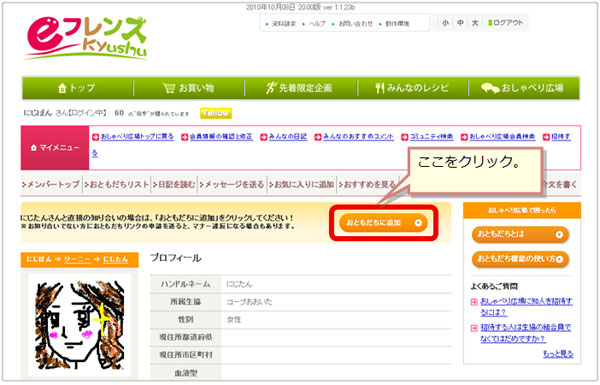Viewport: 600px width, 385px height.
Task: Click the 性別 value 女性
Action: (234, 320)
